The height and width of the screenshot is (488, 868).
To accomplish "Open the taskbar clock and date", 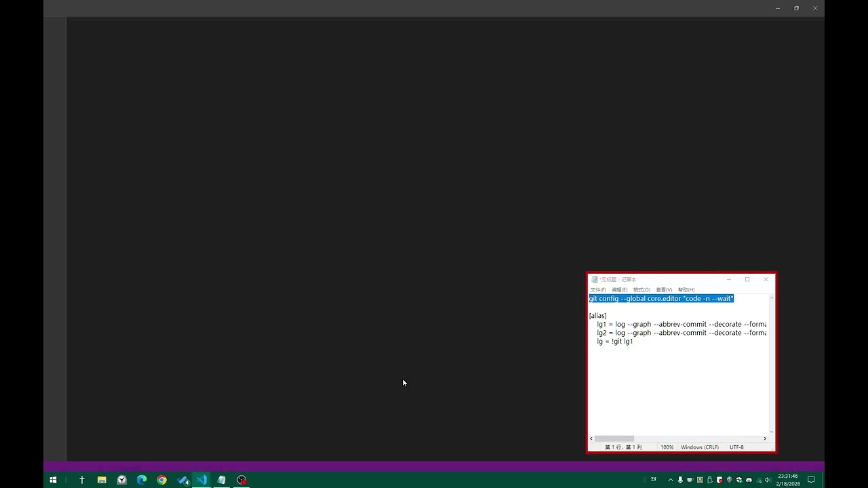I will coord(788,480).
